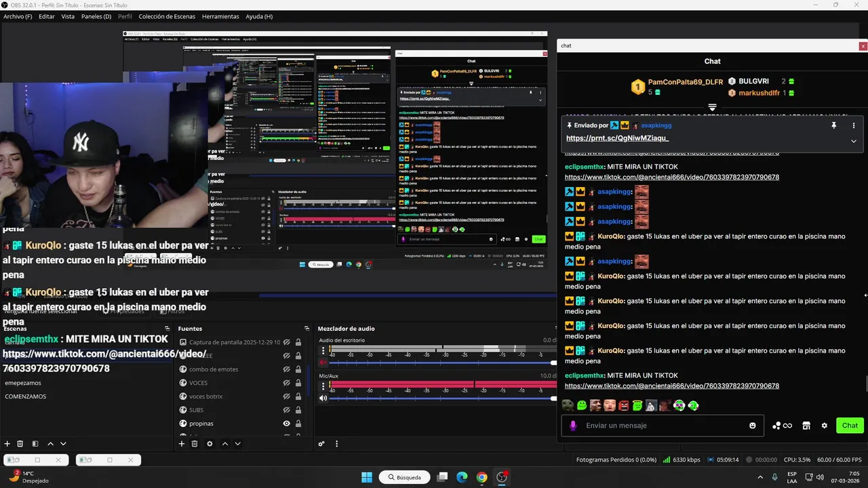Show Captura de pantalla source visibility
This screenshot has width=868, height=488.
287,342
